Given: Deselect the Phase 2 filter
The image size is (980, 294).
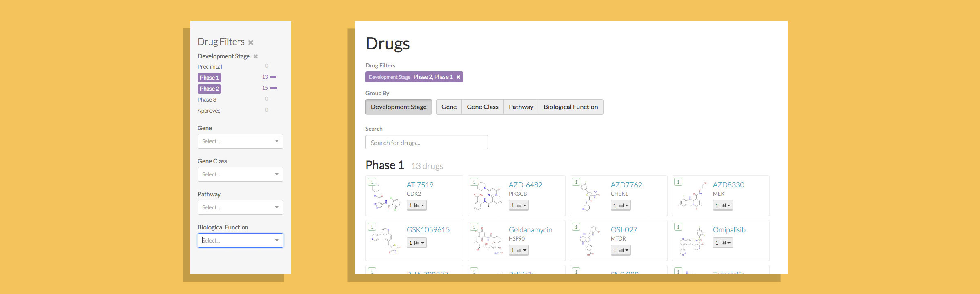Looking at the screenshot, I should click(209, 89).
